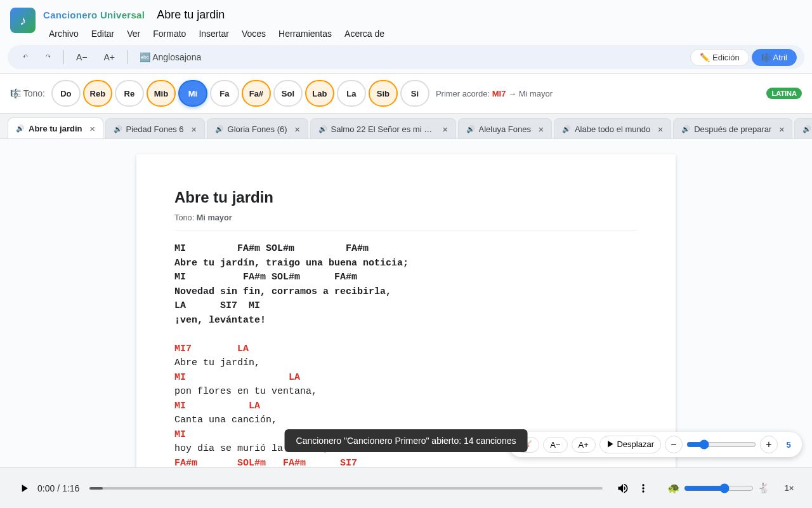Image resolution: width=812 pixels, height=508 pixels.
Task: Open the Herramientas menu
Action: pyautogui.click(x=305, y=34)
